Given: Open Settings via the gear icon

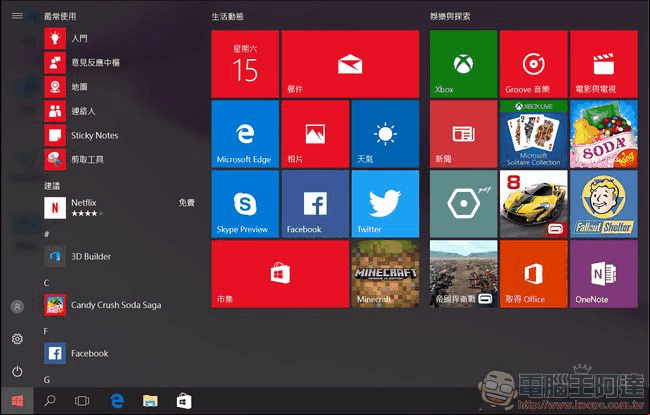Looking at the screenshot, I should [x=17, y=339].
